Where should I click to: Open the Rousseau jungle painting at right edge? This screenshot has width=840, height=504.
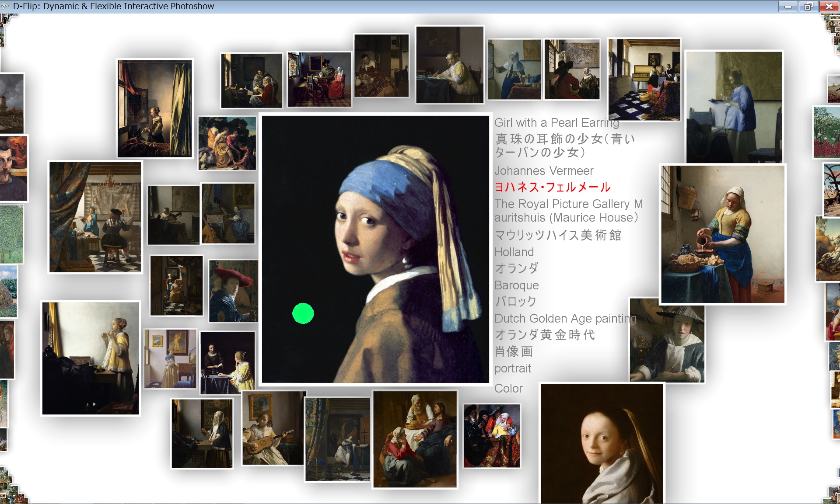click(827, 132)
